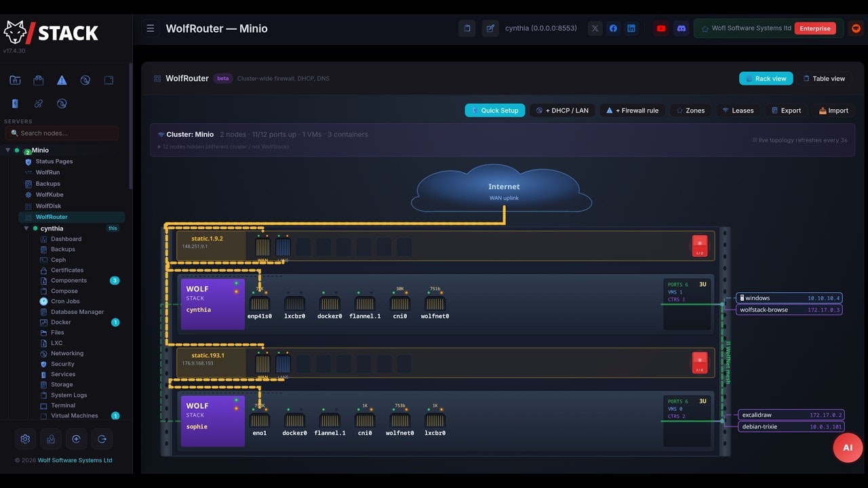Collapse the Minio cluster tree

[8, 150]
